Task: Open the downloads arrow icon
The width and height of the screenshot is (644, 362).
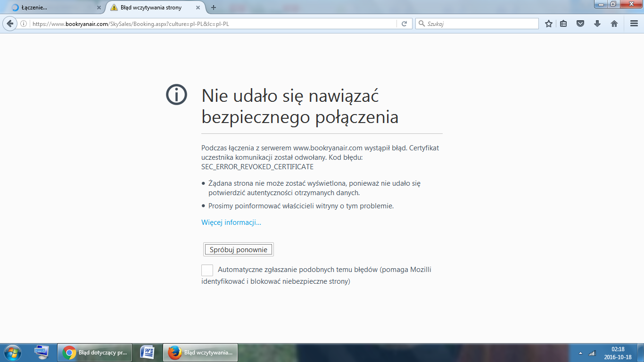Action: (x=597, y=24)
